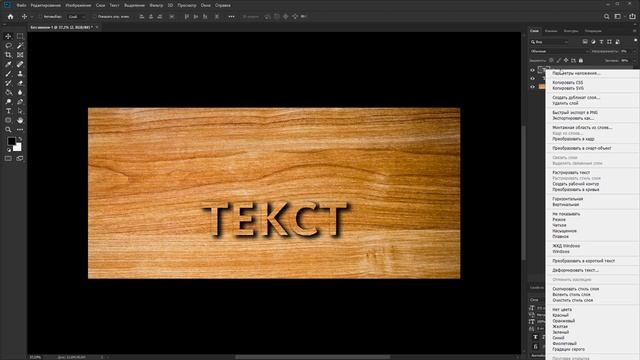
Task: Toggle the Auto-Select checkbox in options bar
Action: point(41,17)
